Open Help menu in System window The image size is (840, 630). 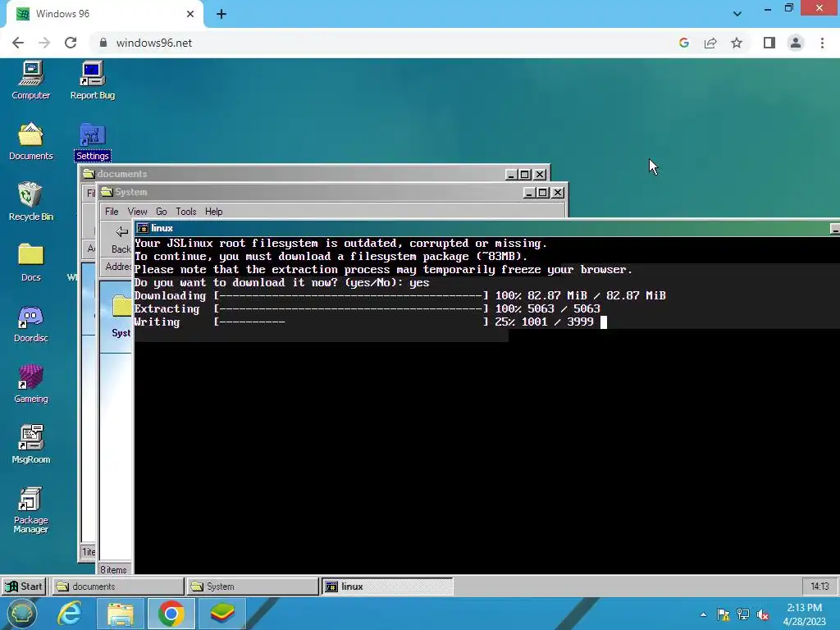pos(214,212)
